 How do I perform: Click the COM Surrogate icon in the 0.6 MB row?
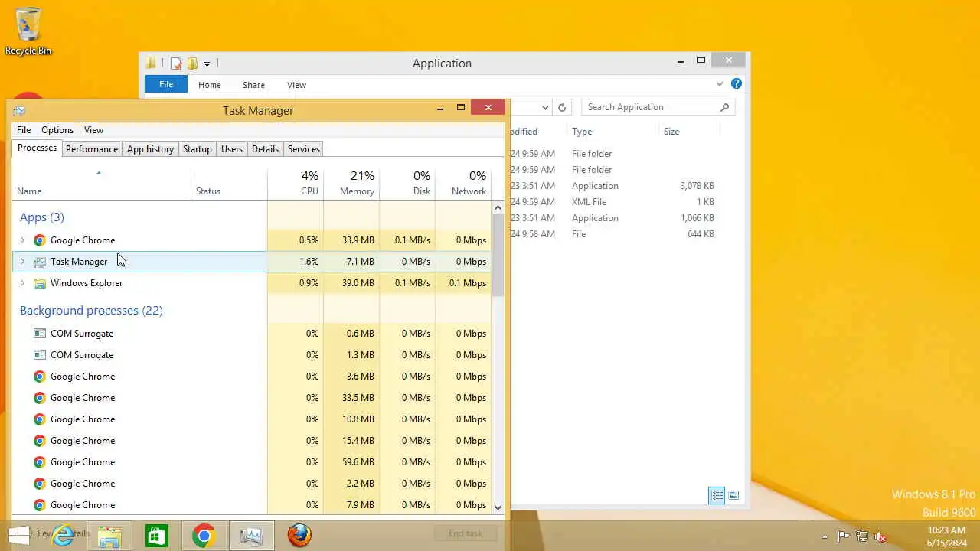[40, 334]
